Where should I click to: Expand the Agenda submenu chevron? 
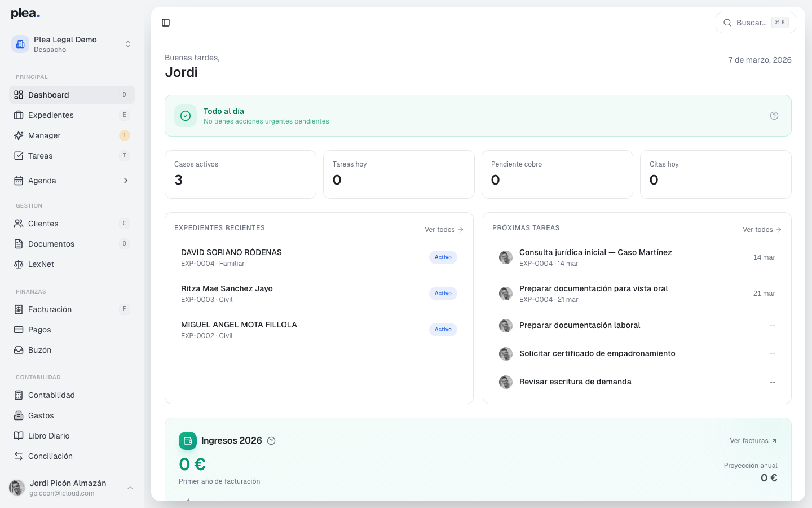(x=125, y=181)
